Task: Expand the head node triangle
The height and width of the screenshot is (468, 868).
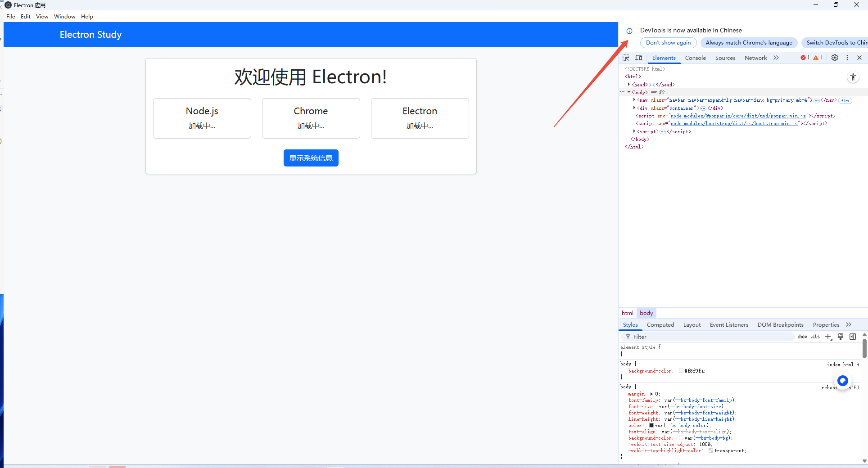Action: 629,84
